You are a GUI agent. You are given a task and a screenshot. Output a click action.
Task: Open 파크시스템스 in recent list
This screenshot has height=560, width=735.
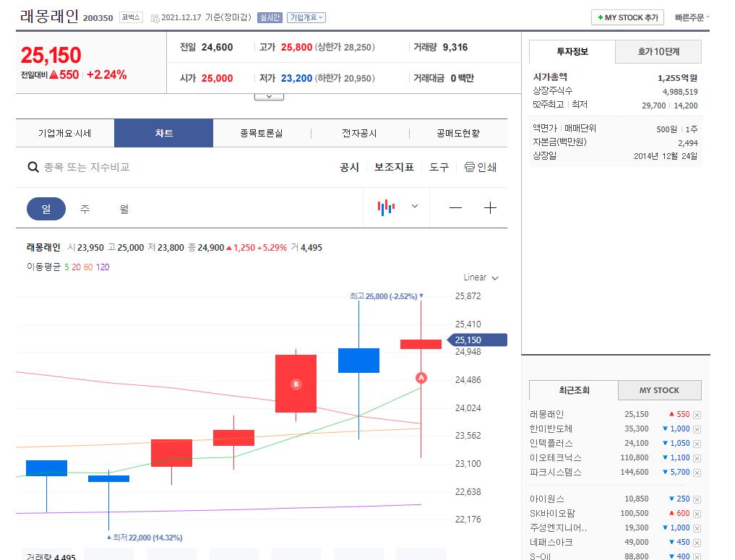556,473
